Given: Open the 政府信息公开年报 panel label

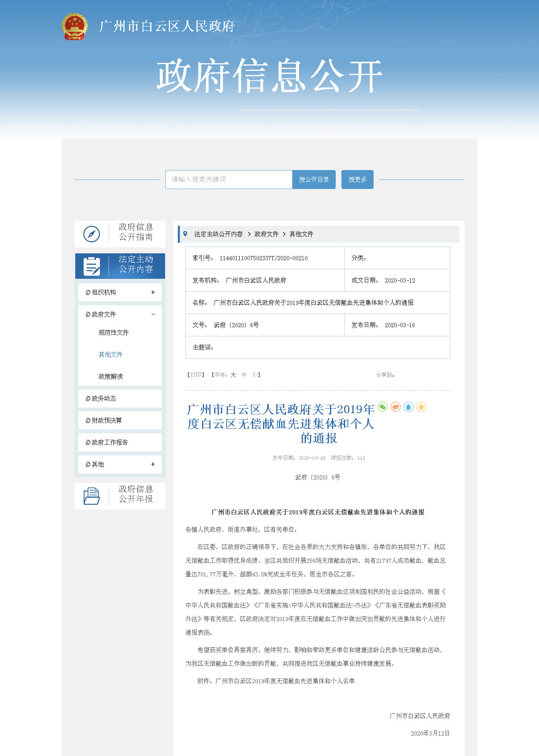Looking at the screenshot, I should tap(136, 494).
